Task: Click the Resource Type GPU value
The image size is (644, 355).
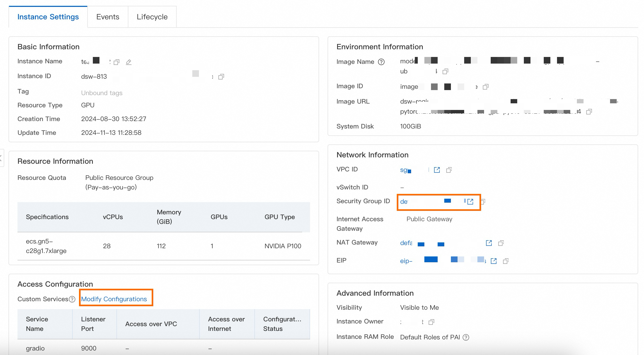Action: tap(88, 105)
